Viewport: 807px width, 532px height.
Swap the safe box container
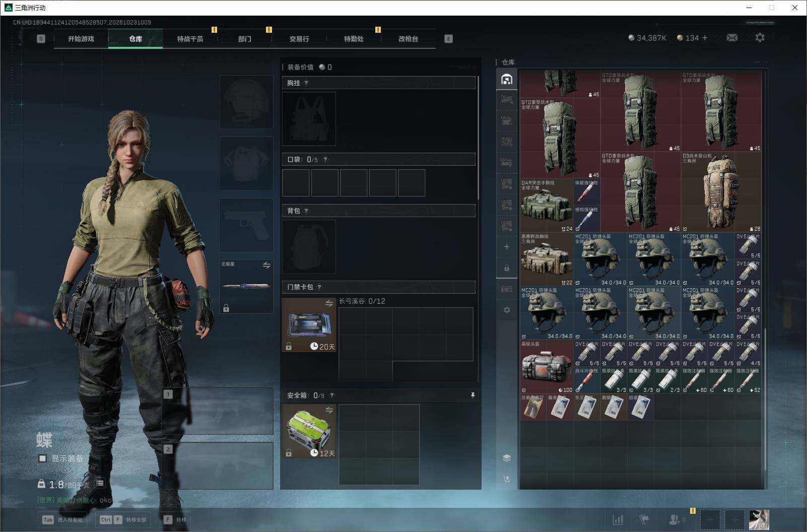tap(329, 410)
